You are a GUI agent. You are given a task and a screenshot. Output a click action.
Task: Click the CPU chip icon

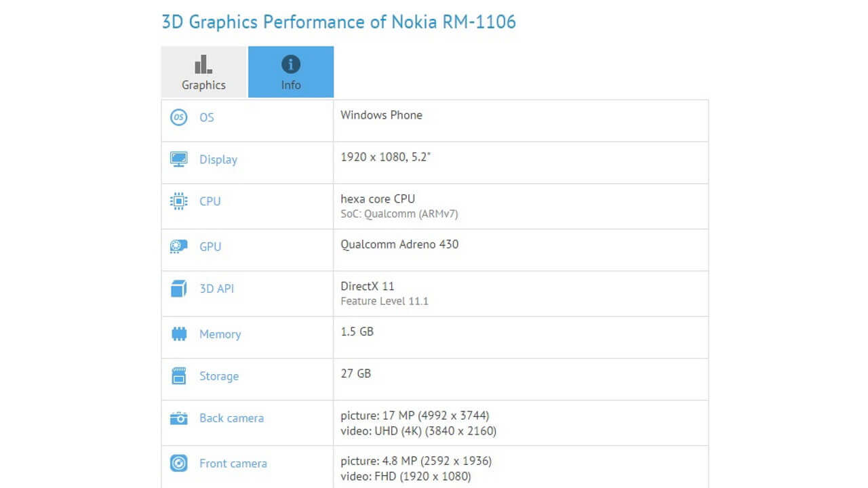(x=178, y=201)
